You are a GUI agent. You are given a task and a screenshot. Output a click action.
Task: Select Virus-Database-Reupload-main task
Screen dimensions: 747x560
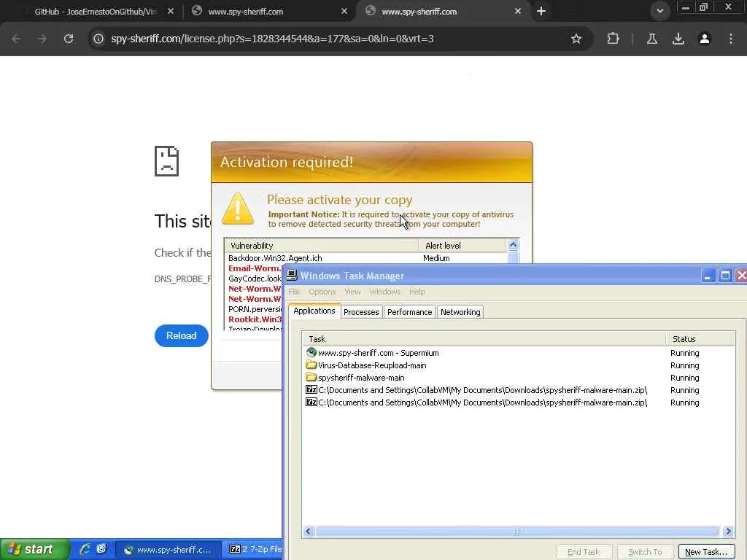pos(519,365)
